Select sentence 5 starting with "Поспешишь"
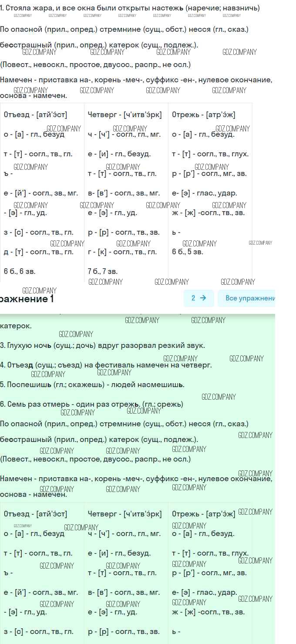 pyautogui.click(x=92, y=384)
